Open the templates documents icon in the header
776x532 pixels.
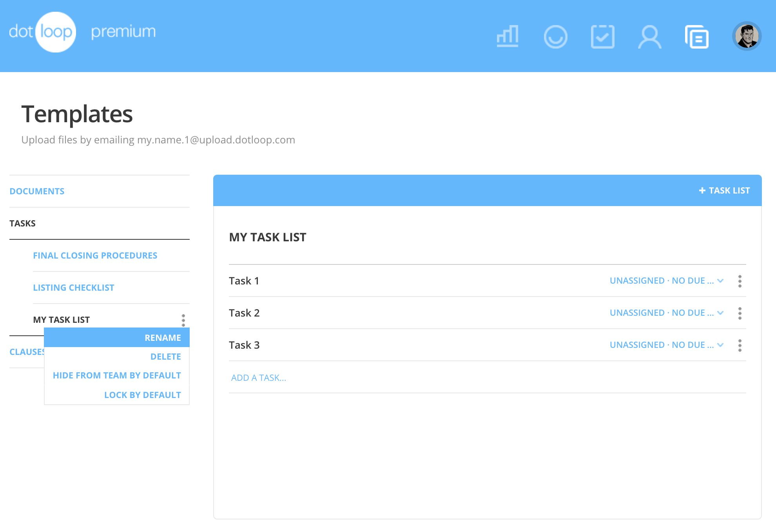(697, 37)
